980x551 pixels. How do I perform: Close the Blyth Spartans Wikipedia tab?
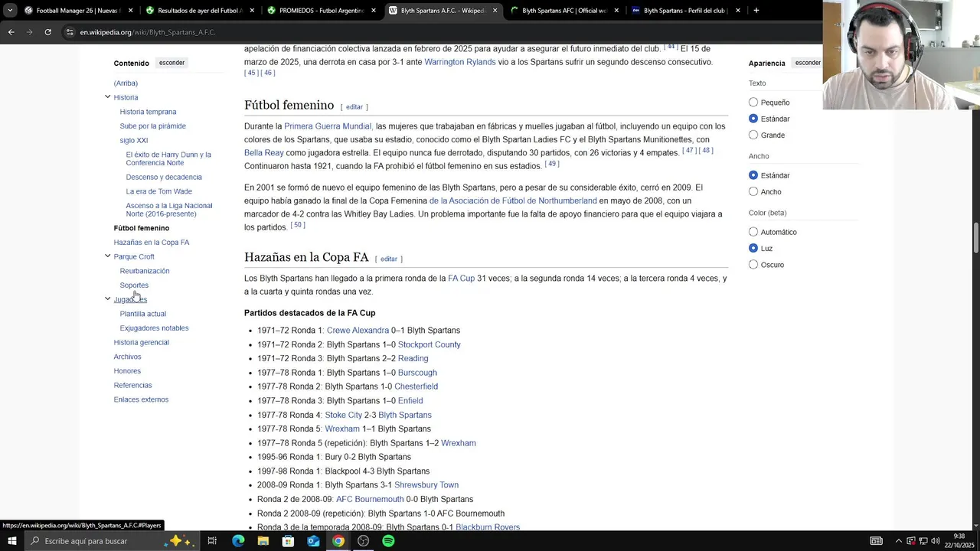(x=495, y=11)
